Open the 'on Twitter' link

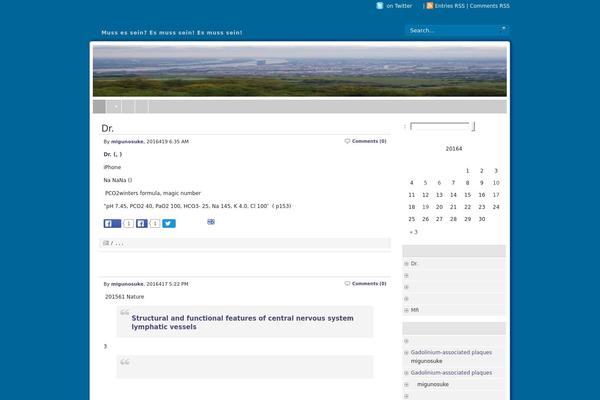click(x=399, y=6)
